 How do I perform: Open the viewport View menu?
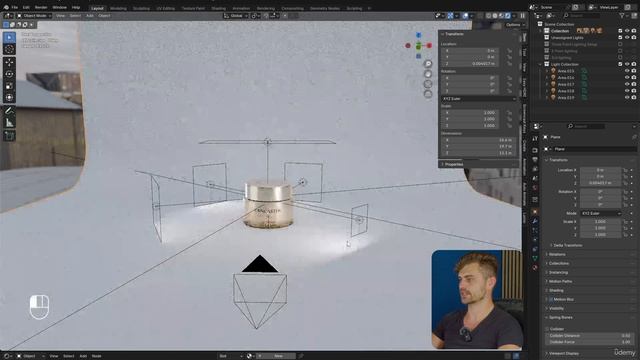60,16
